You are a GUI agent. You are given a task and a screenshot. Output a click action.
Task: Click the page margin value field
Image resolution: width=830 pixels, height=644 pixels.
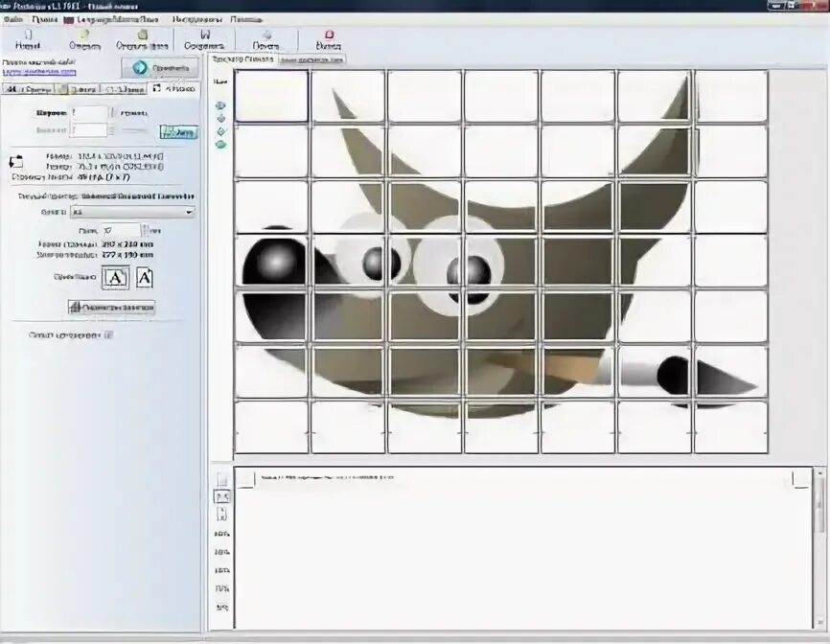[x=121, y=231]
